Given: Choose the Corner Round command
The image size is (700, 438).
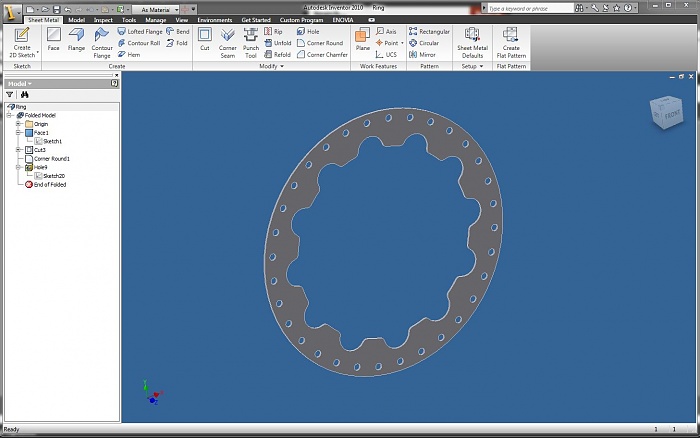Looking at the screenshot, I should coord(320,43).
